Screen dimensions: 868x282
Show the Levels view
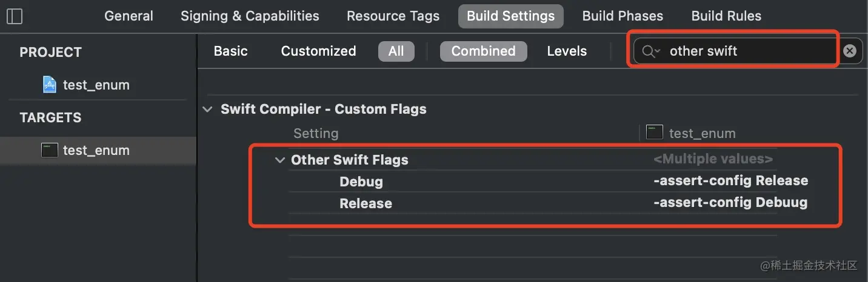pos(567,51)
